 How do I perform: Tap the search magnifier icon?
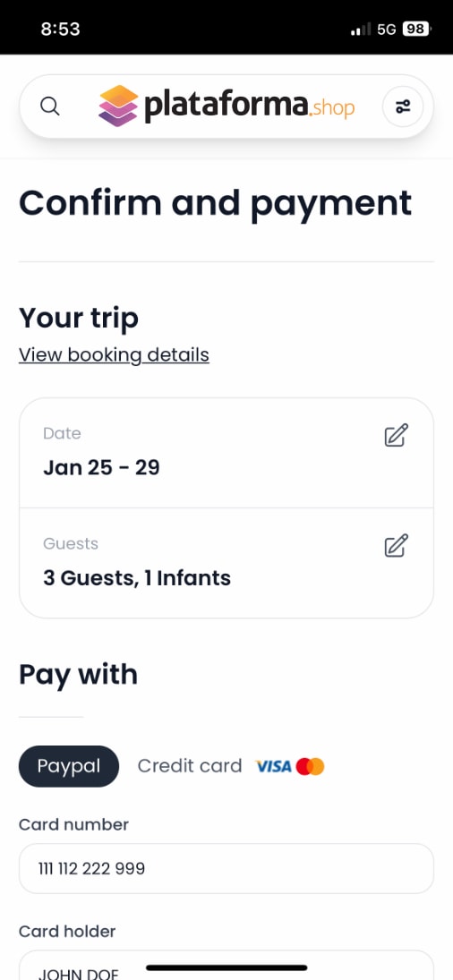[x=50, y=107]
